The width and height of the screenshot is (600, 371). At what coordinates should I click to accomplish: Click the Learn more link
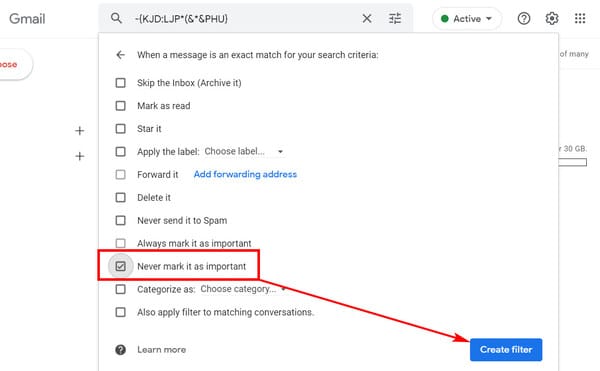pyautogui.click(x=161, y=350)
